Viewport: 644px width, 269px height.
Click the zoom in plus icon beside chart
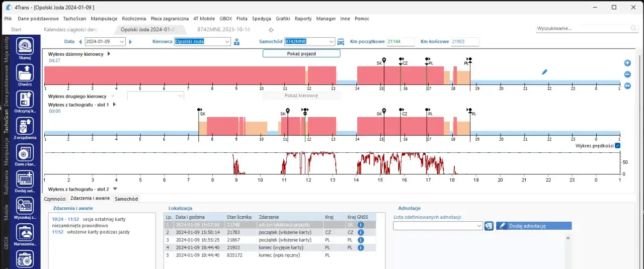pos(627,63)
